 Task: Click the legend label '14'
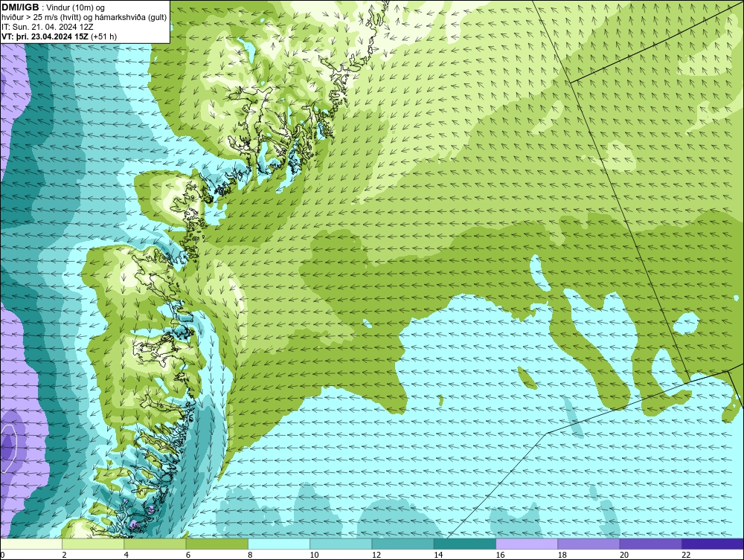(x=438, y=556)
